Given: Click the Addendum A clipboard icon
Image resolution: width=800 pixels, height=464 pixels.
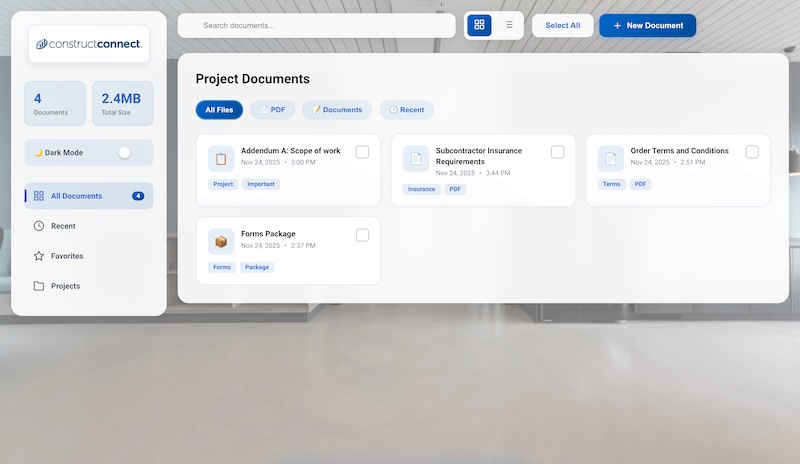Looking at the screenshot, I should (x=221, y=159).
